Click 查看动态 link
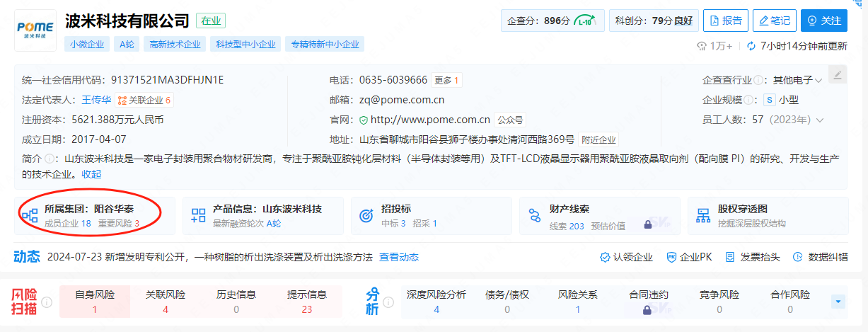 click(399, 257)
